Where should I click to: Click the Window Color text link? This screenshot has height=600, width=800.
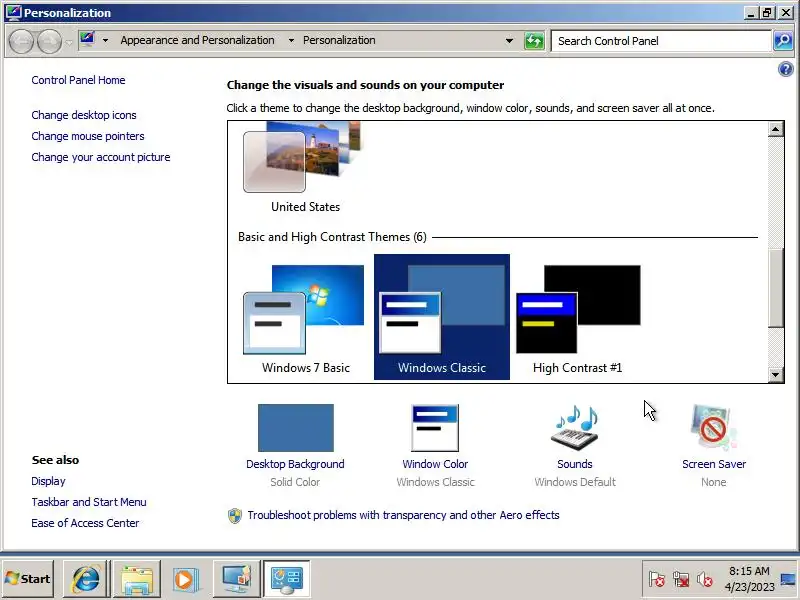pos(435,464)
